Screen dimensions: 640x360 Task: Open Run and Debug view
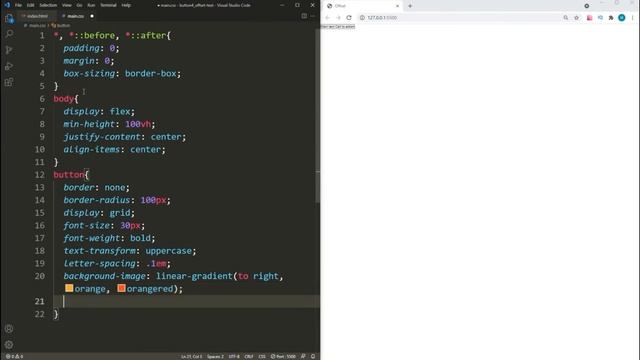(x=9, y=66)
